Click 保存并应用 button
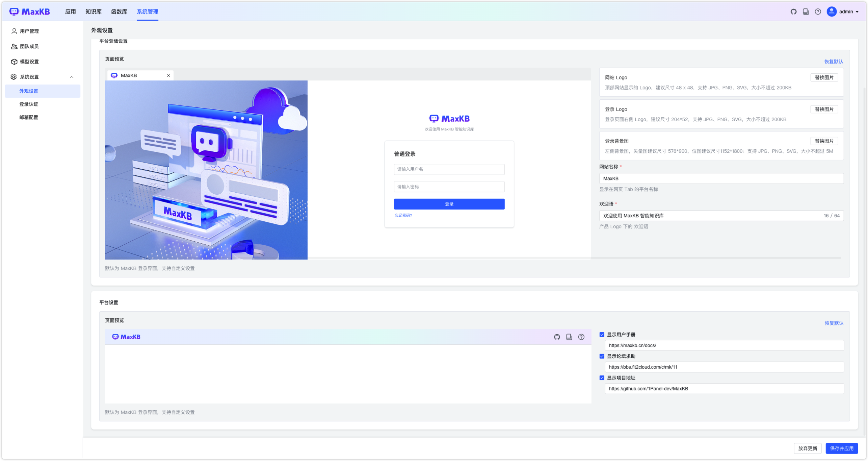This screenshot has width=868, height=461. point(841,448)
